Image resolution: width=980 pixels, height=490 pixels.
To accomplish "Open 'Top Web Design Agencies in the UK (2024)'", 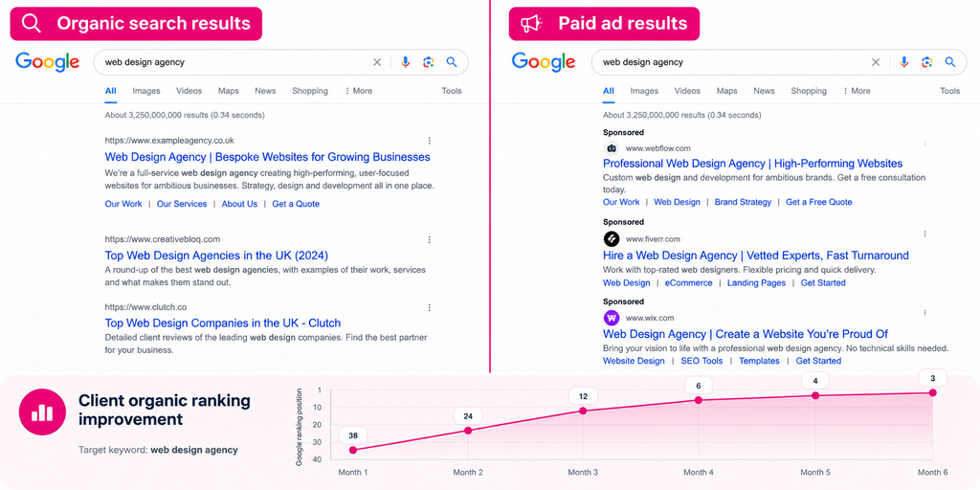I will (x=216, y=255).
